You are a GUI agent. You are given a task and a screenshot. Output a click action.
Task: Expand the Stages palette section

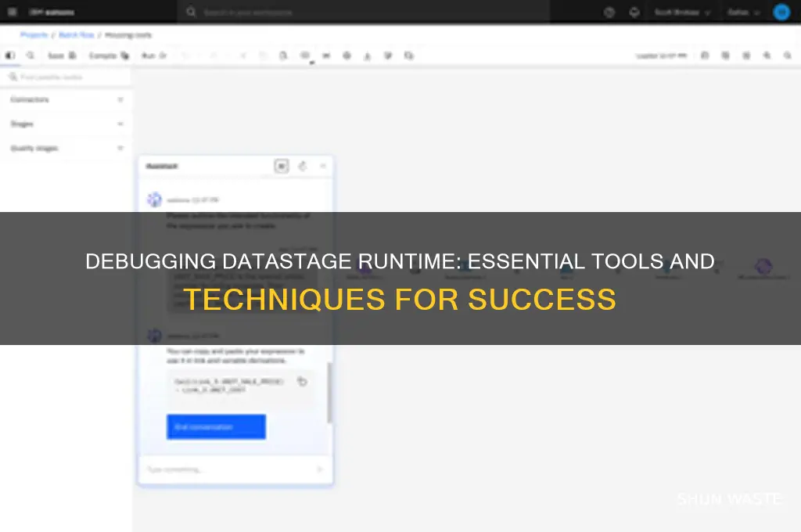point(66,124)
